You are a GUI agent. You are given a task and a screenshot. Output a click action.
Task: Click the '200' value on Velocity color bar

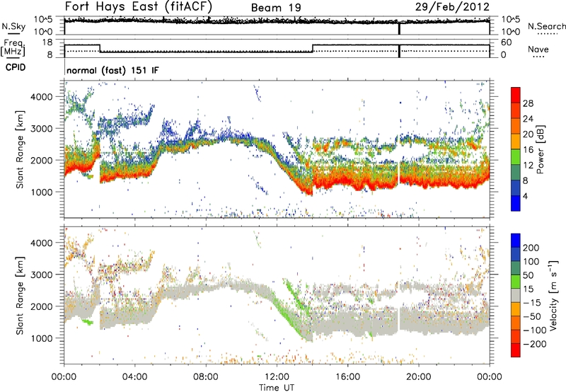531,248
